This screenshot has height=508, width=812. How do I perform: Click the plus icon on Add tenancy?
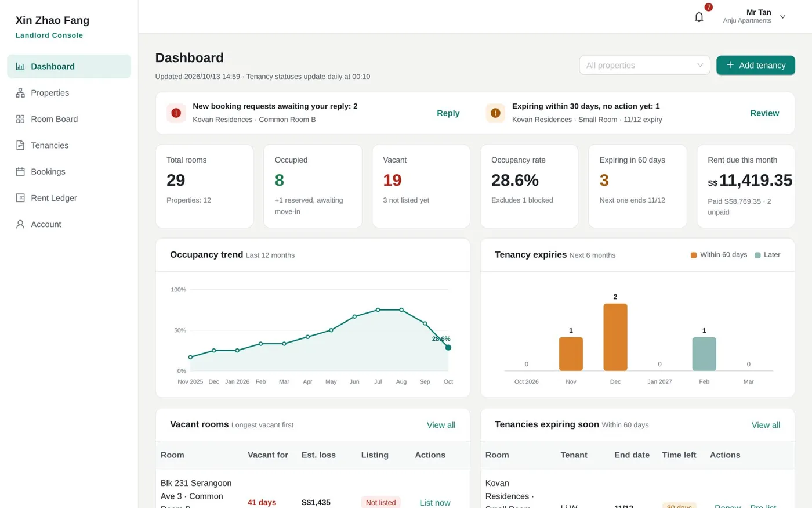730,65
